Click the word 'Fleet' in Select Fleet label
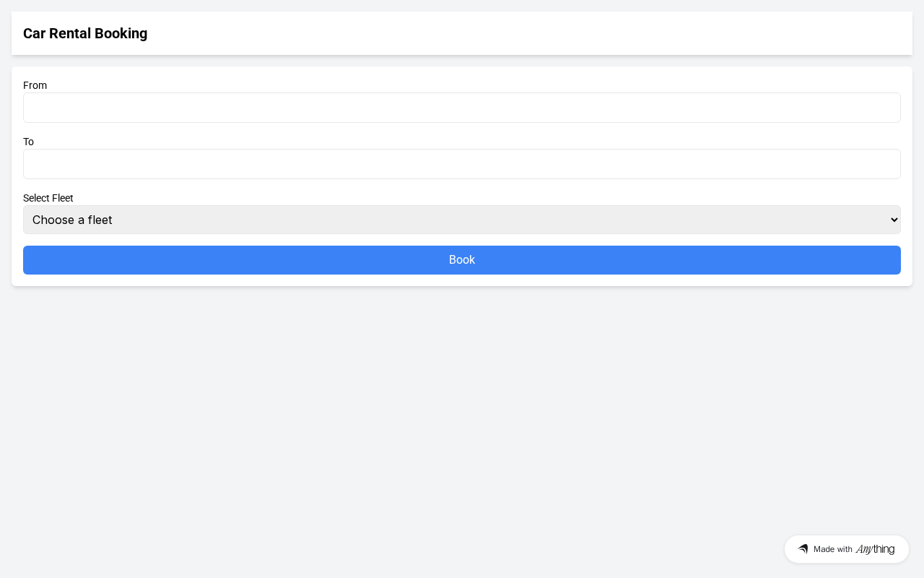Screen dimensions: 924x578 (62, 198)
